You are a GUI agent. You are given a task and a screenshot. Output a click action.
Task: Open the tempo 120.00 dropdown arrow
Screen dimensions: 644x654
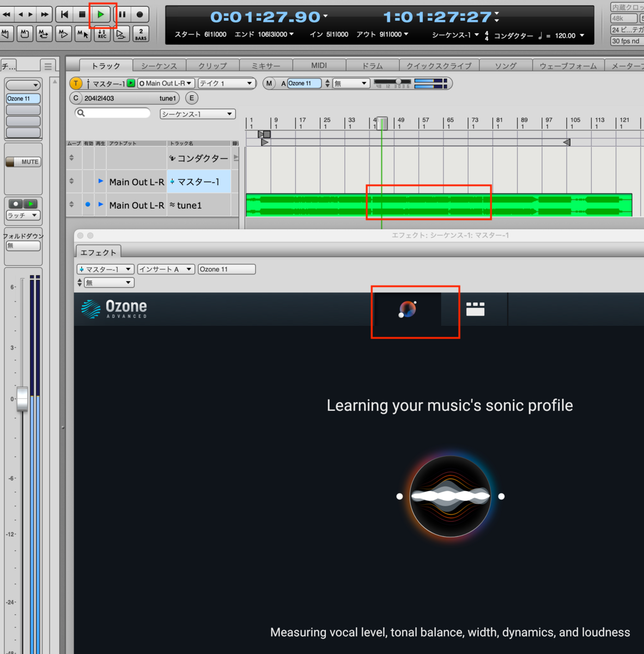[582, 36]
